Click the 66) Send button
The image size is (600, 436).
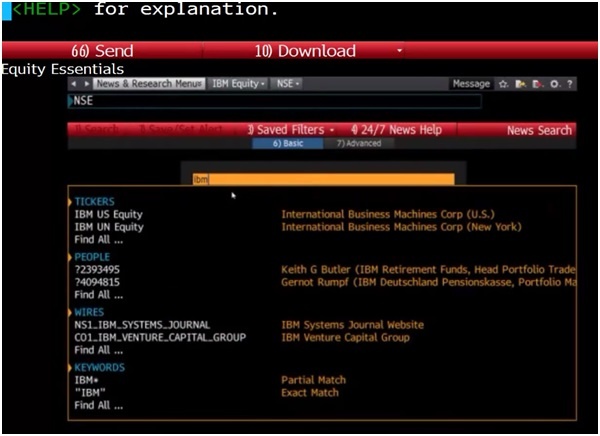pos(102,51)
